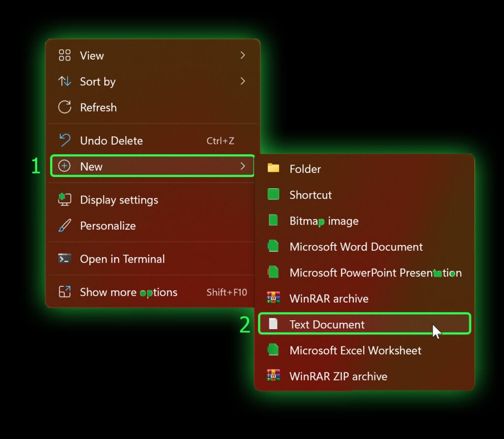Click the yellow Folder icon
504x439 pixels.
tap(273, 168)
